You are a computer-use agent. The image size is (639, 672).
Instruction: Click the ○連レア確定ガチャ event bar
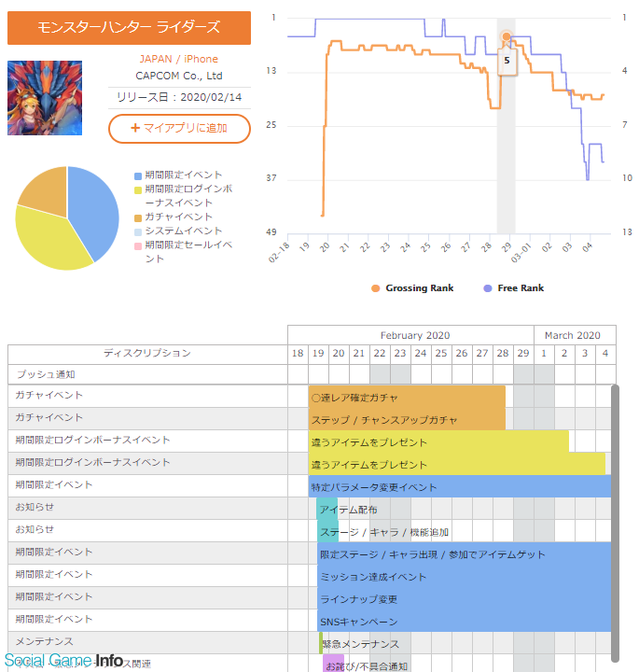tap(407, 397)
